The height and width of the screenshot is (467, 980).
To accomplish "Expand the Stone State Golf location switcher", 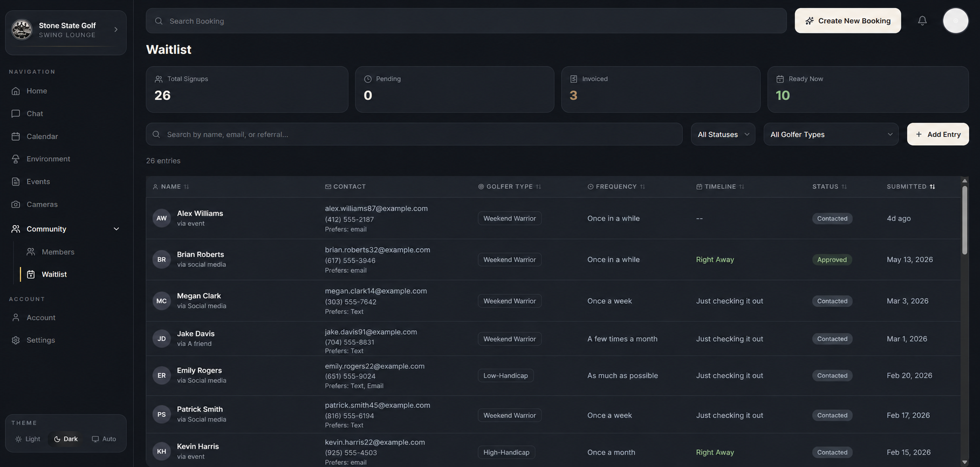I will pos(116,30).
